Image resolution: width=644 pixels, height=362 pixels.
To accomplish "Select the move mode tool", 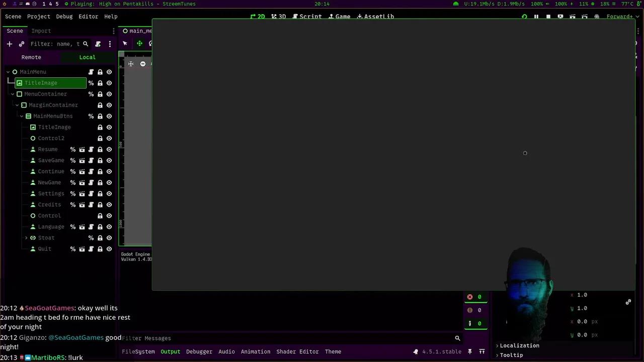I will [139, 43].
